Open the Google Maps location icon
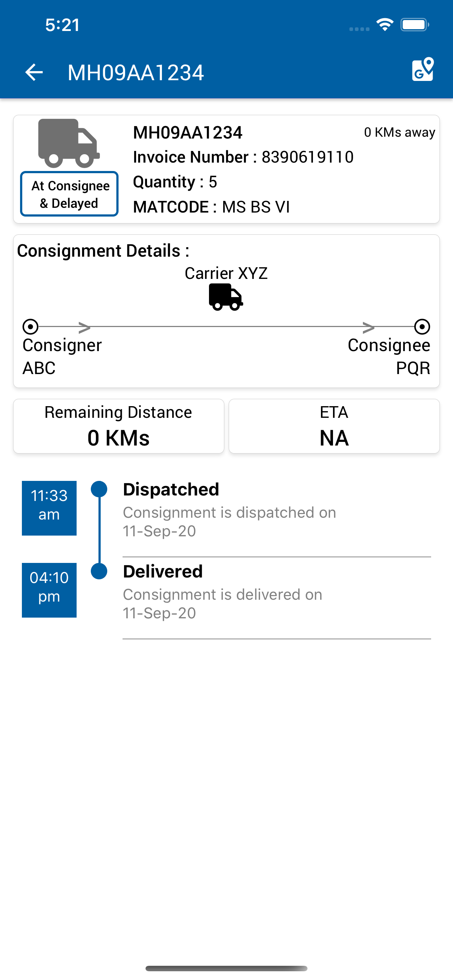Image resolution: width=453 pixels, height=980 pixels. tap(423, 70)
